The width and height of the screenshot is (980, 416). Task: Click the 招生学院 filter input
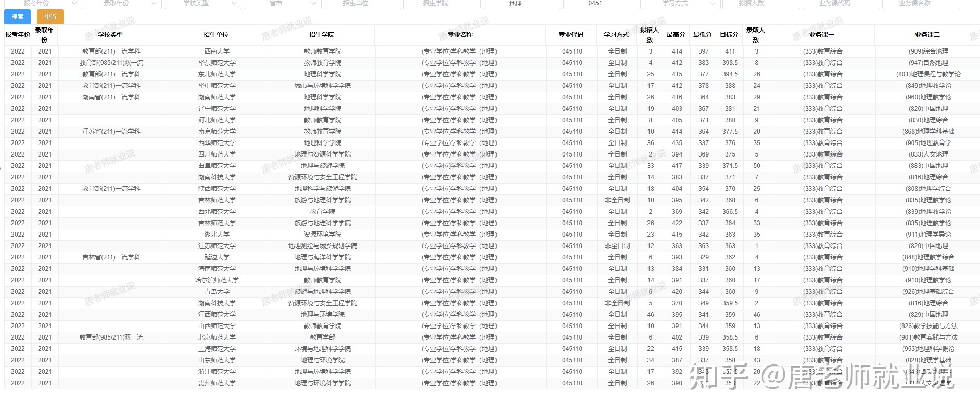(x=442, y=4)
